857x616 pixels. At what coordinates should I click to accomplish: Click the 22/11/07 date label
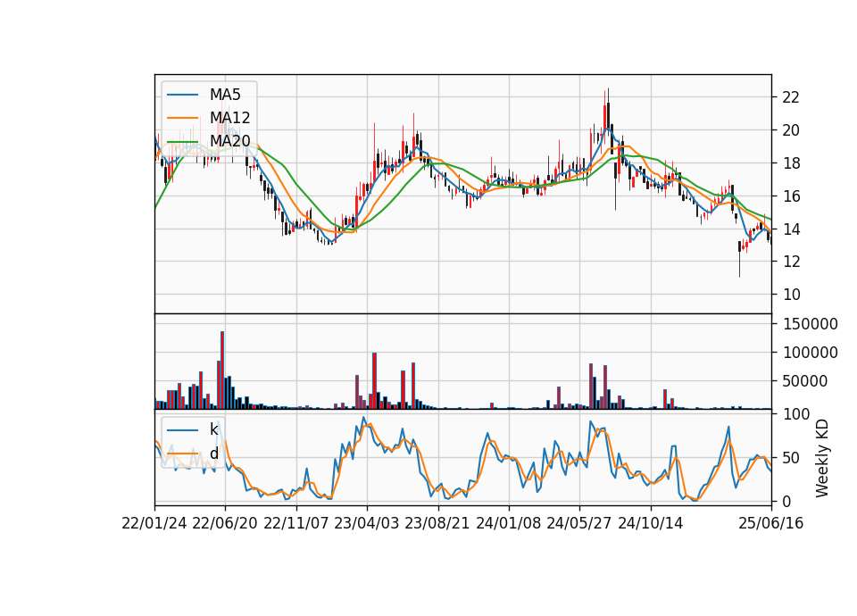pyautogui.click(x=296, y=523)
